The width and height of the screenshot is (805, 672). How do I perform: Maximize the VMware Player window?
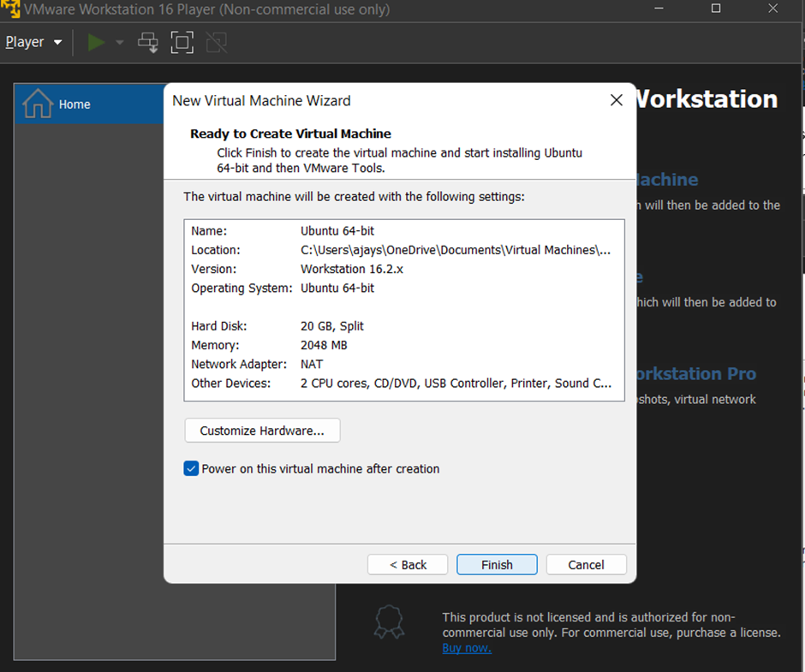pos(716,9)
